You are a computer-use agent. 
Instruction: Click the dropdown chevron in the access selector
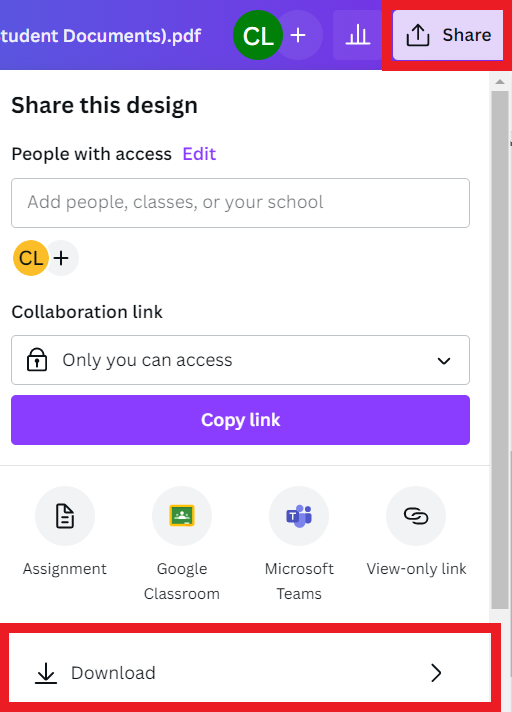[443, 361]
